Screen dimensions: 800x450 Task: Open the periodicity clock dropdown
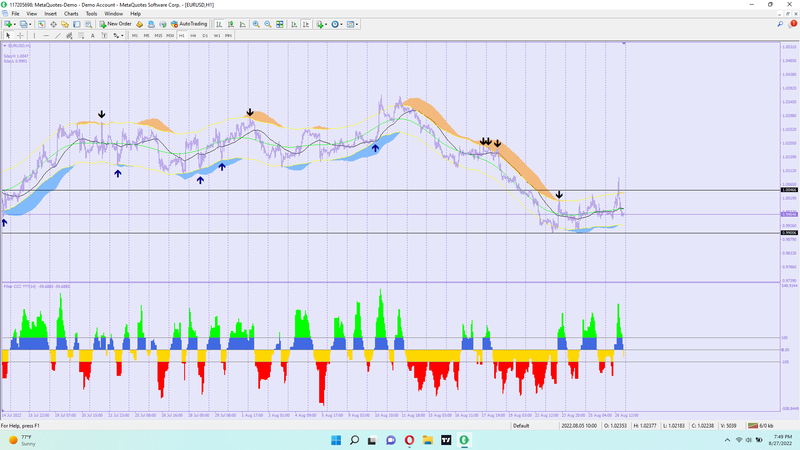pos(339,23)
